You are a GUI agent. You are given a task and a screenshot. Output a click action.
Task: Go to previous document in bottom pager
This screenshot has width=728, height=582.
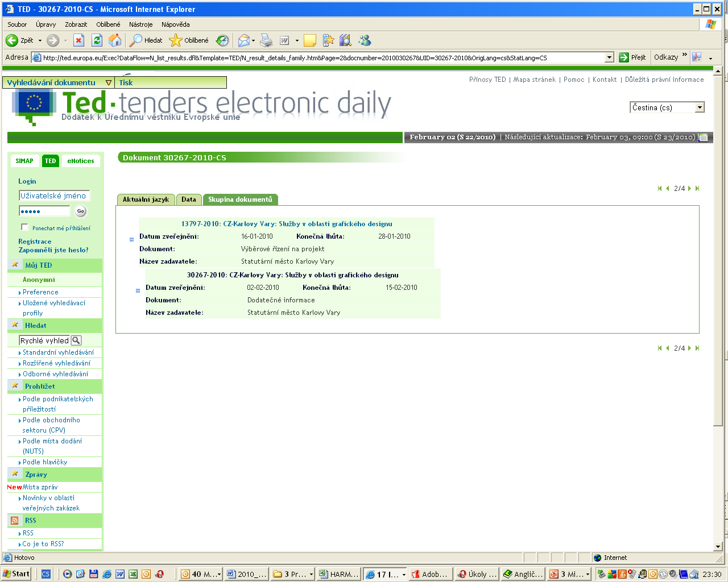pyautogui.click(x=668, y=348)
